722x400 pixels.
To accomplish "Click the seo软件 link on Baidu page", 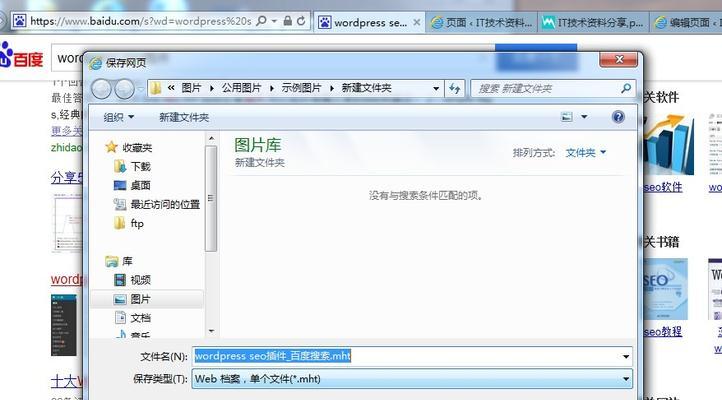I will click(663, 187).
